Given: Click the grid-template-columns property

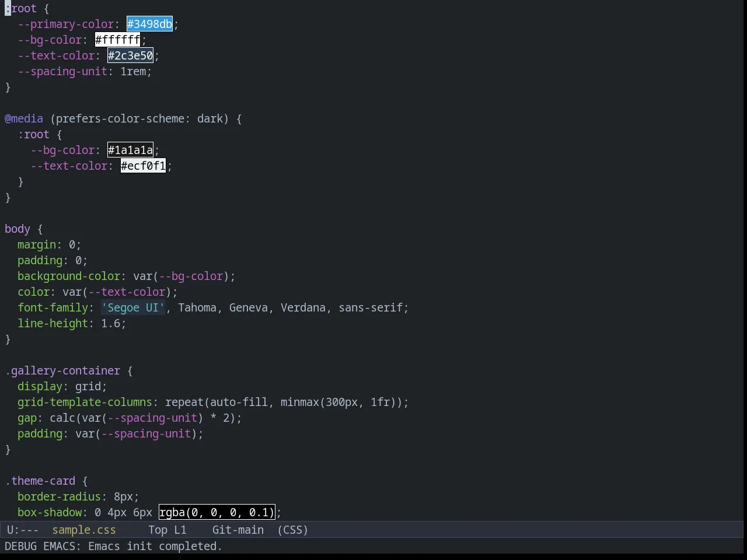Looking at the screenshot, I should 85,402.
